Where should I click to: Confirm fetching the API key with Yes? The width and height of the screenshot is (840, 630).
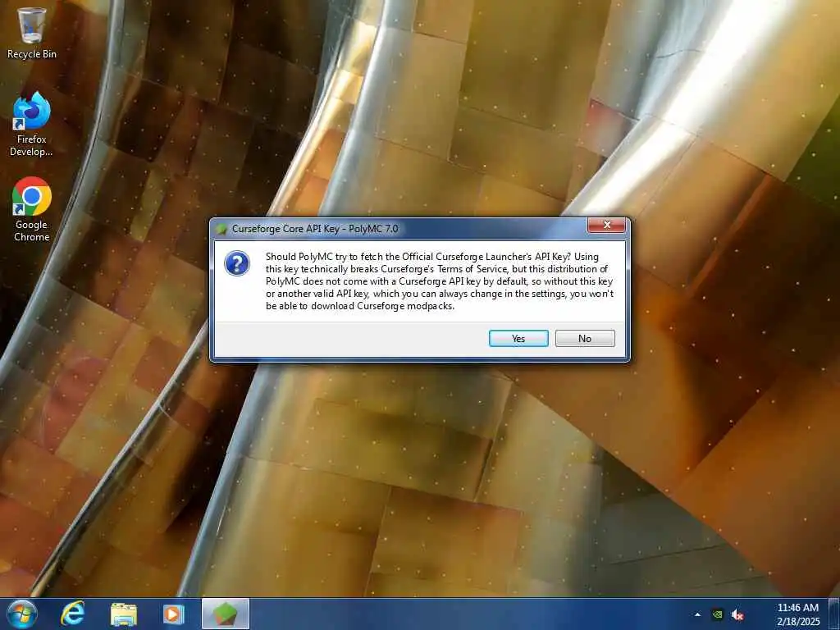click(518, 339)
